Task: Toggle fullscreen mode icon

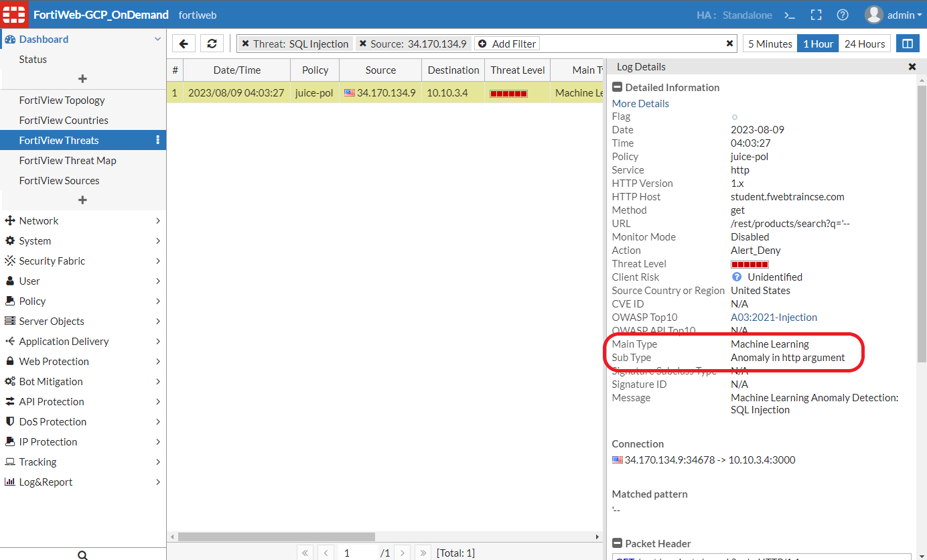Action: [816, 15]
